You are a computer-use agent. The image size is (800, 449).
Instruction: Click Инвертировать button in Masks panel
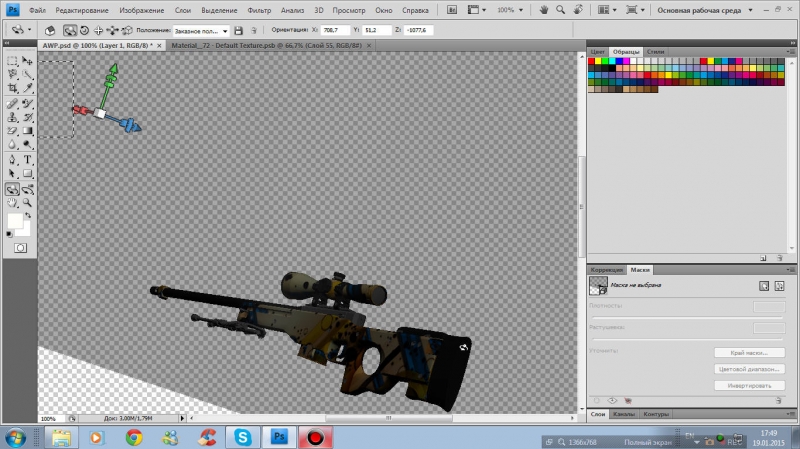click(x=749, y=386)
